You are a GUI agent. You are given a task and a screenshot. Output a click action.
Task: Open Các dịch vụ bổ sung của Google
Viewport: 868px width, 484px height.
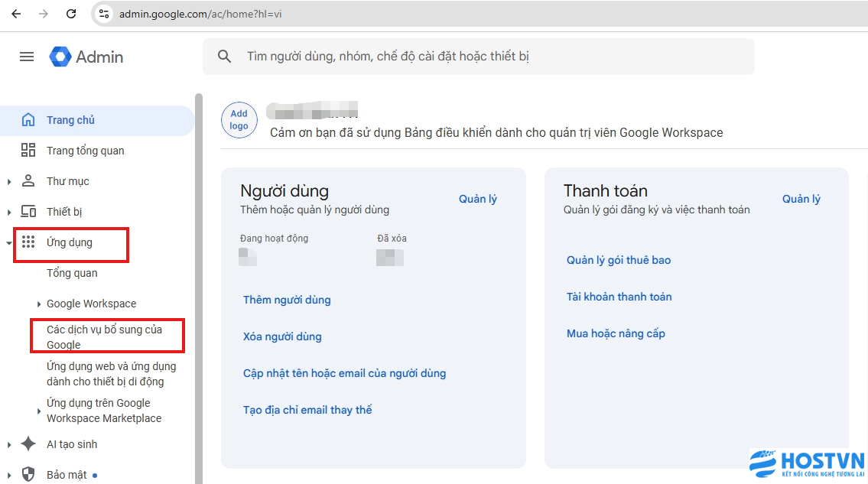pos(105,336)
